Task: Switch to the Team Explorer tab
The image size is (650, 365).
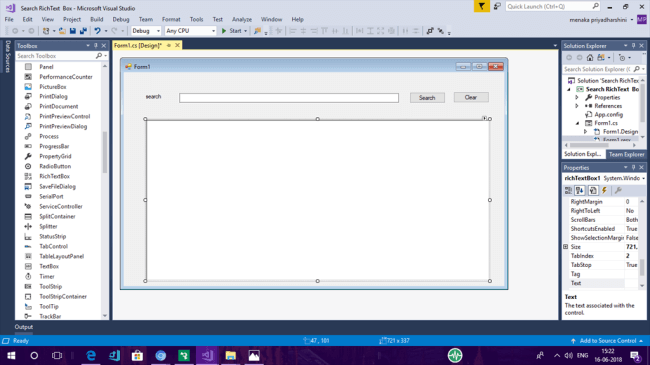Action: coord(626,154)
